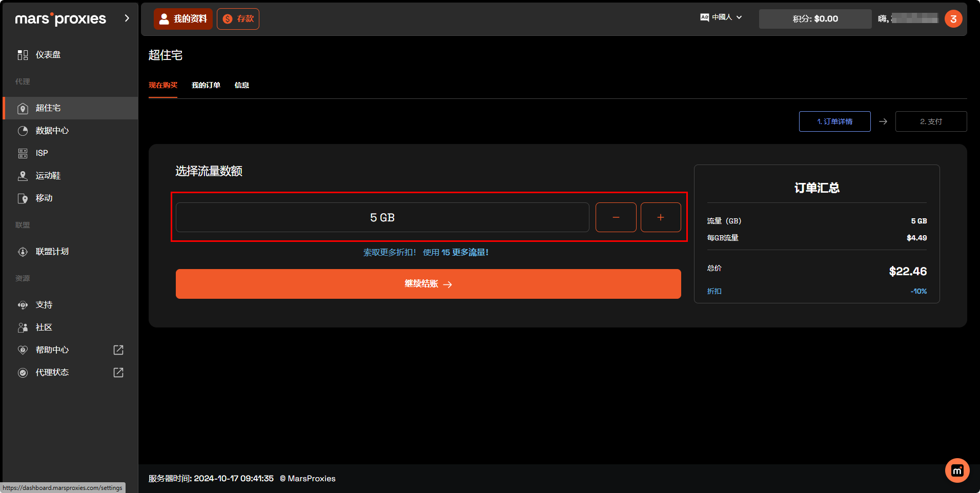Open the 社区 community icon

(x=23, y=327)
